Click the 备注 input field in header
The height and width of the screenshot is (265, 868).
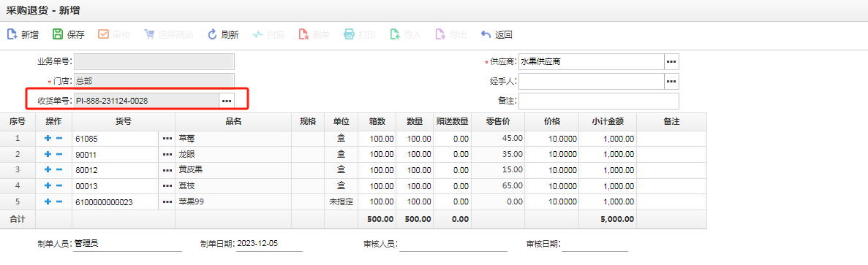[599, 101]
